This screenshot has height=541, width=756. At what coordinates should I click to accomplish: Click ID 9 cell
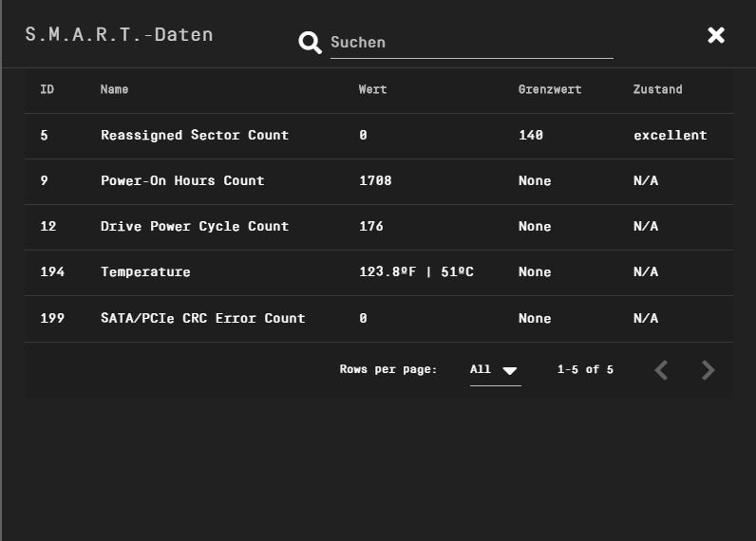45,180
